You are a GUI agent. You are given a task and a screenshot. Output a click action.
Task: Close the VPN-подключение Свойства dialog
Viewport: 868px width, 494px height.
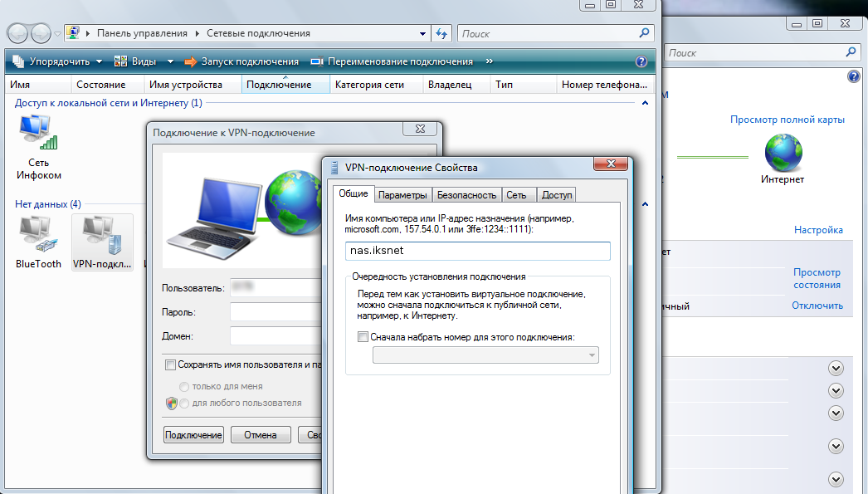(x=611, y=164)
